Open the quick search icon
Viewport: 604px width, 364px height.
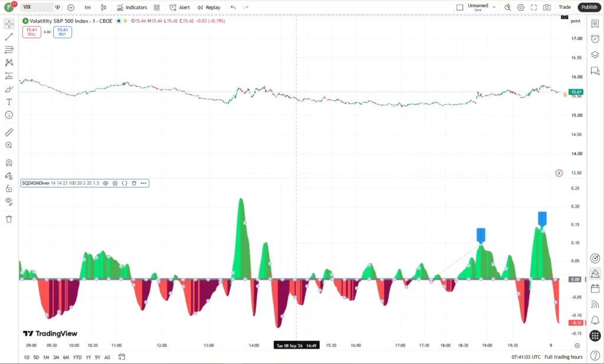[508, 7]
